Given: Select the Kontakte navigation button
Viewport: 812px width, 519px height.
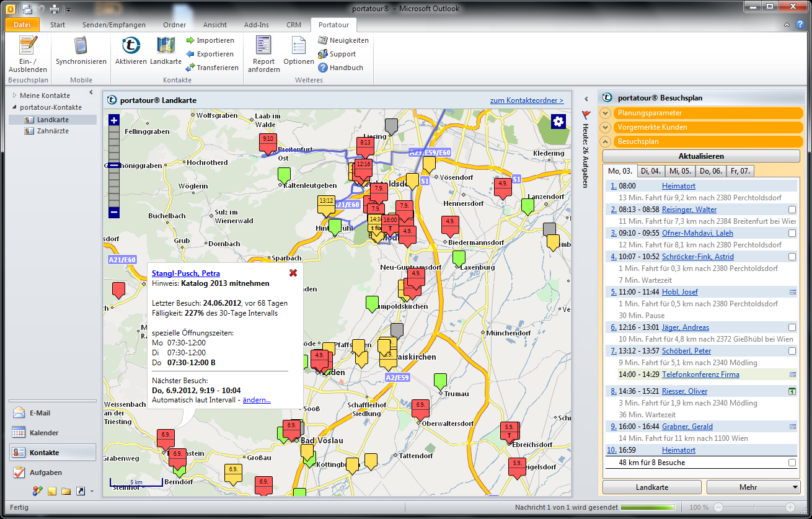Looking at the screenshot, I should click(53, 453).
